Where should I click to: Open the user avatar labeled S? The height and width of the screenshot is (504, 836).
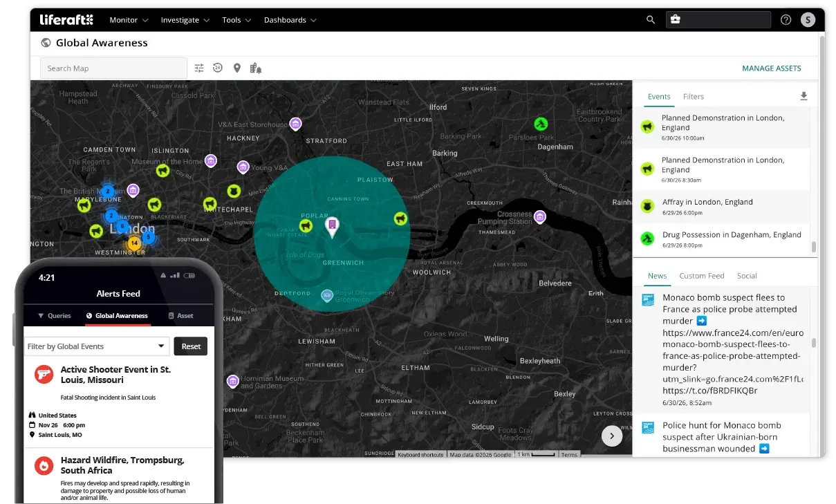pyautogui.click(x=808, y=20)
